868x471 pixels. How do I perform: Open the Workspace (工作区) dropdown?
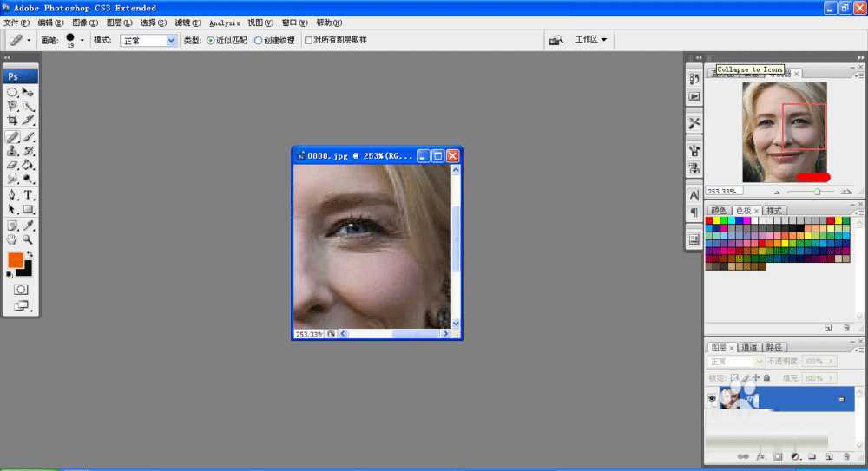click(x=590, y=39)
